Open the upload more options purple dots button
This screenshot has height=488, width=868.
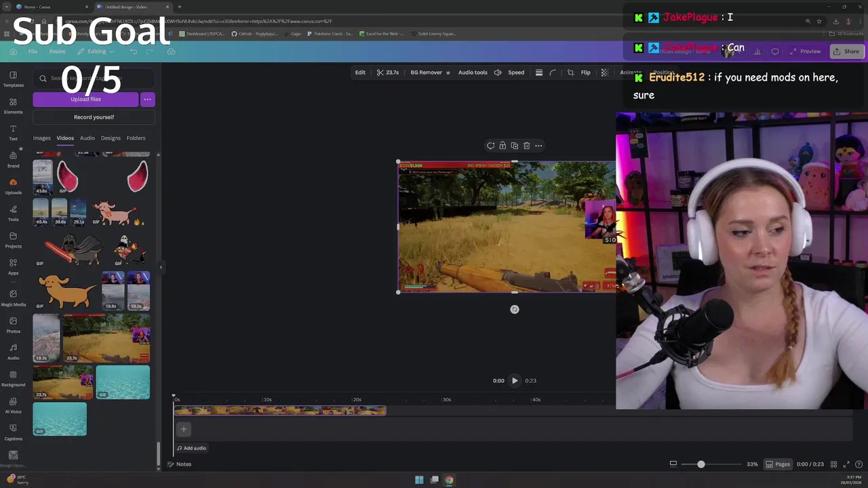[147, 100]
